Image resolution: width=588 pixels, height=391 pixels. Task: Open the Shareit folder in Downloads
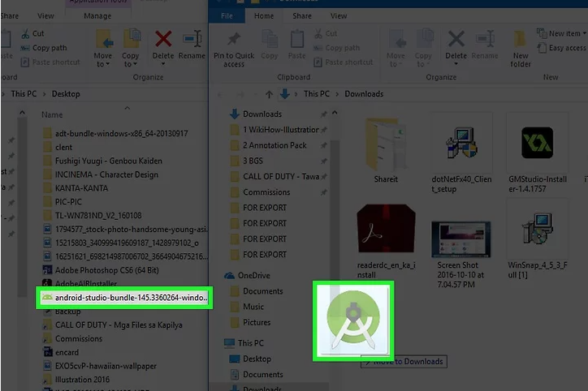[385, 141]
